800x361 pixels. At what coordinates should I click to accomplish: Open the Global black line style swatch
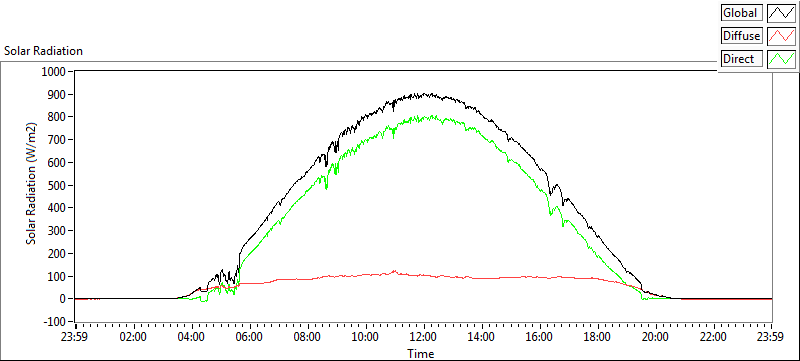(781, 12)
